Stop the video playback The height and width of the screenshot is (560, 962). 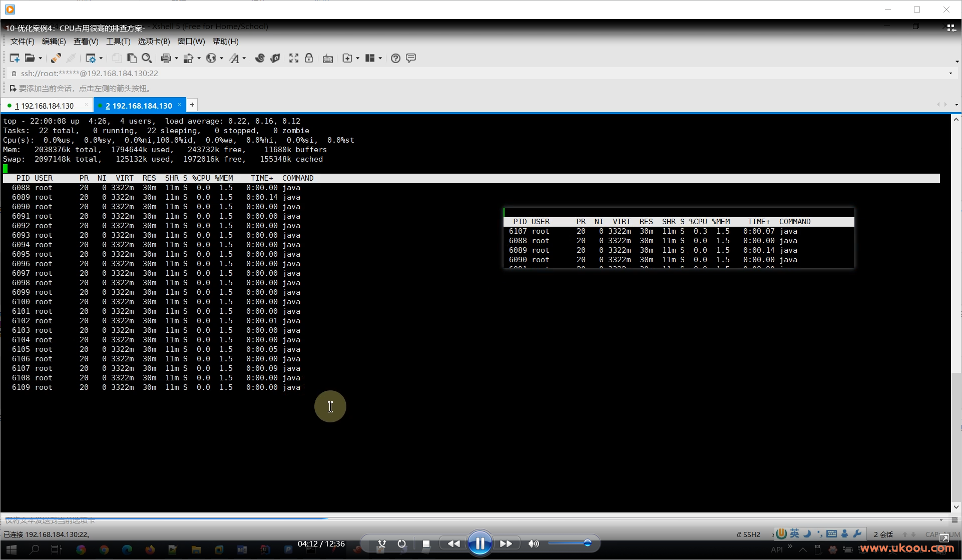click(426, 543)
